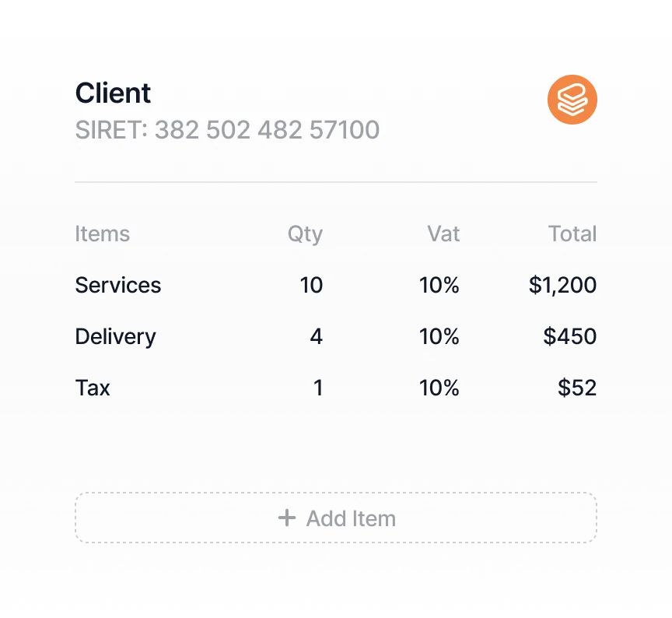The image size is (672, 618).
Task: Click the Delivery 10% VAT value
Action: (439, 336)
